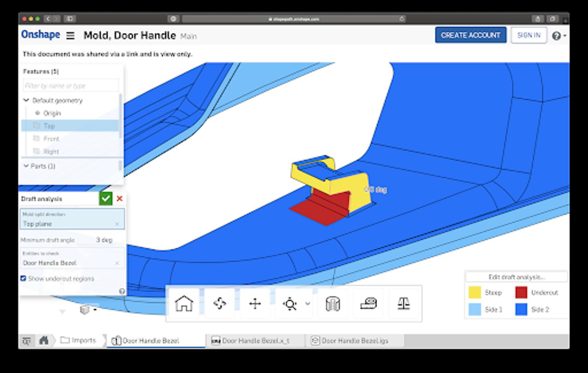Switch to Door Handle Bezel.x_t tab
The image size is (588, 373).
pos(255,341)
